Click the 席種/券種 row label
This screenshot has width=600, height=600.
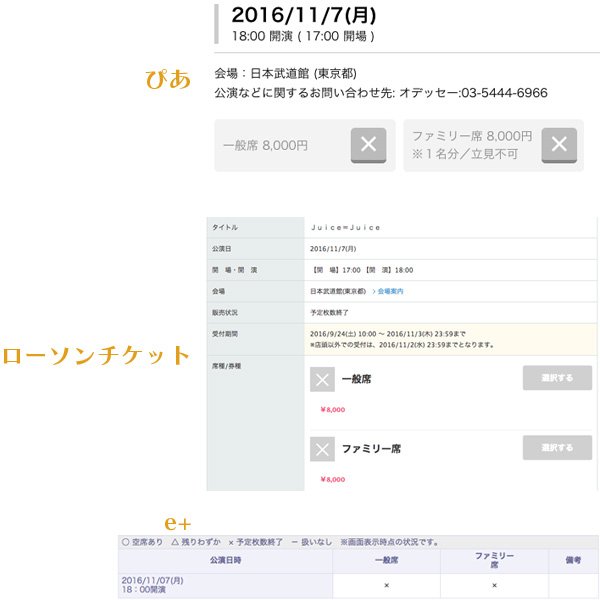[x=226, y=366]
